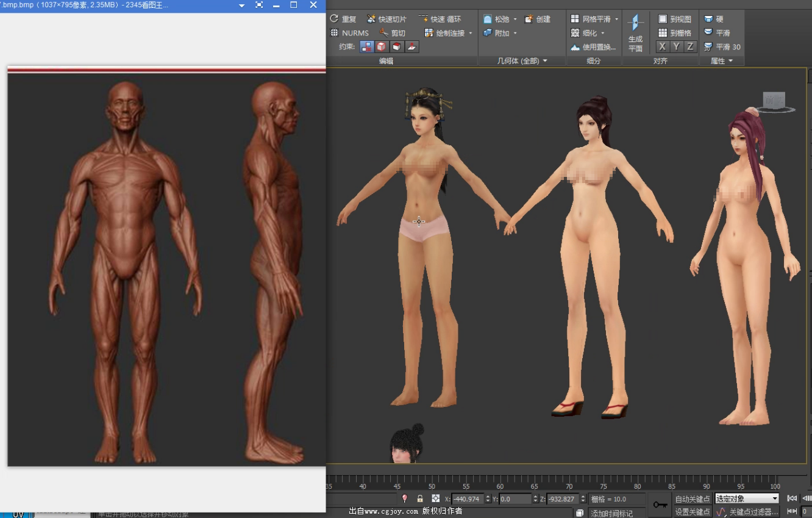This screenshot has height=518, width=812.
Task: Toggle fullscreen in the image viewer
Action: click(x=259, y=5)
